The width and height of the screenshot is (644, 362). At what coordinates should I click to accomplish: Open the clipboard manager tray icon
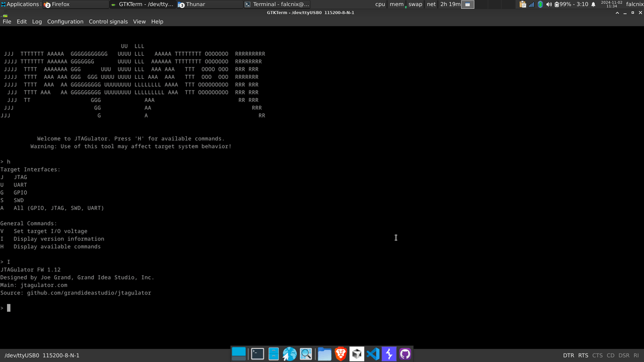pos(523,4)
